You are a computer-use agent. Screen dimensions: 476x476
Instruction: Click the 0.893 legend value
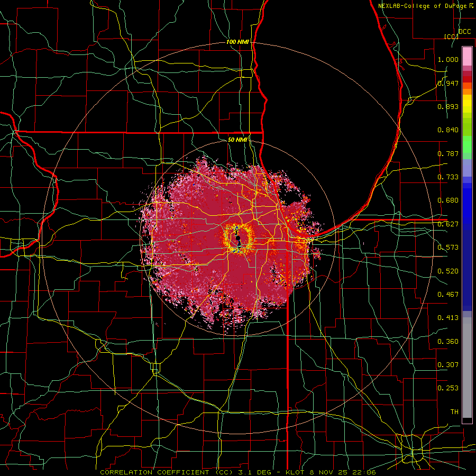[x=448, y=106]
